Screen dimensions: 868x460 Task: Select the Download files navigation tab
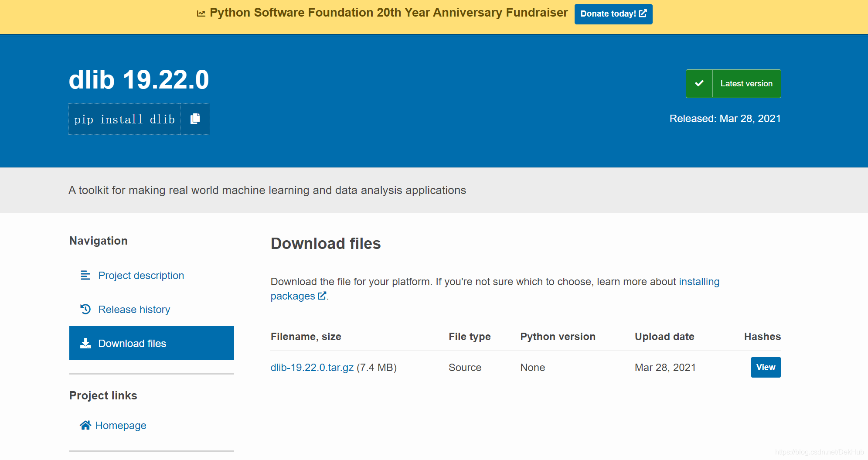pos(152,343)
